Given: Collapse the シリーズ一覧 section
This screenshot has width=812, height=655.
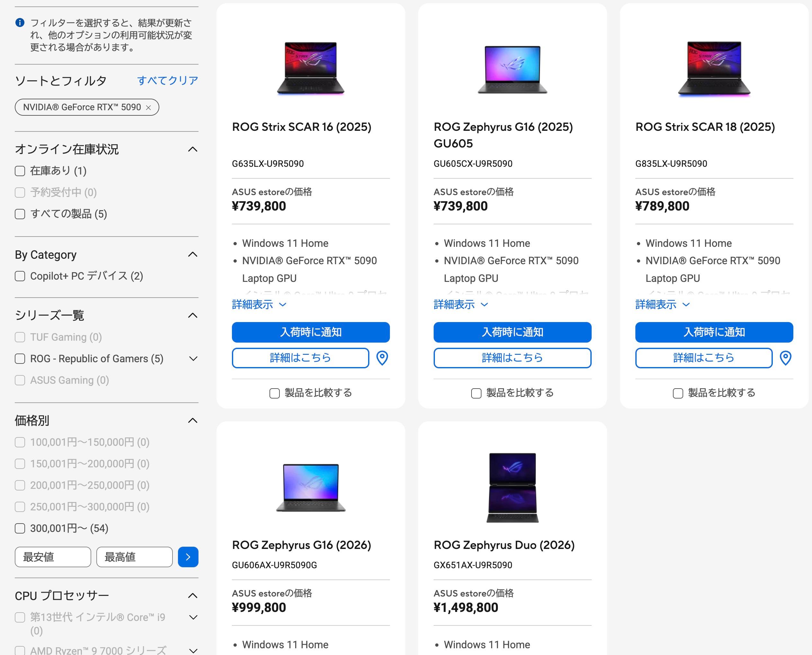Looking at the screenshot, I should (193, 315).
